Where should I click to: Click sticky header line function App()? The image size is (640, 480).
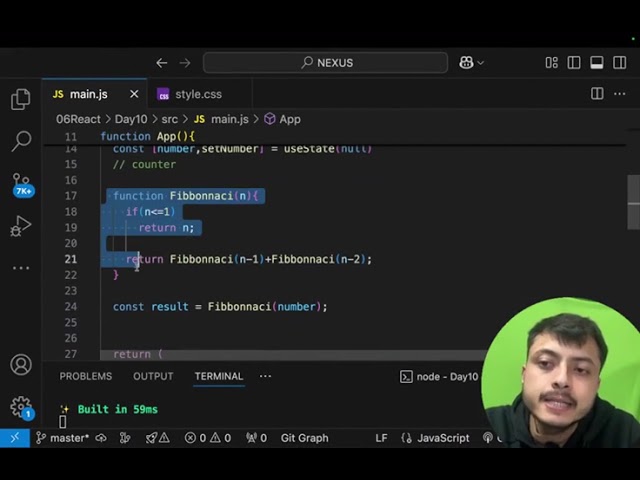pos(148,136)
